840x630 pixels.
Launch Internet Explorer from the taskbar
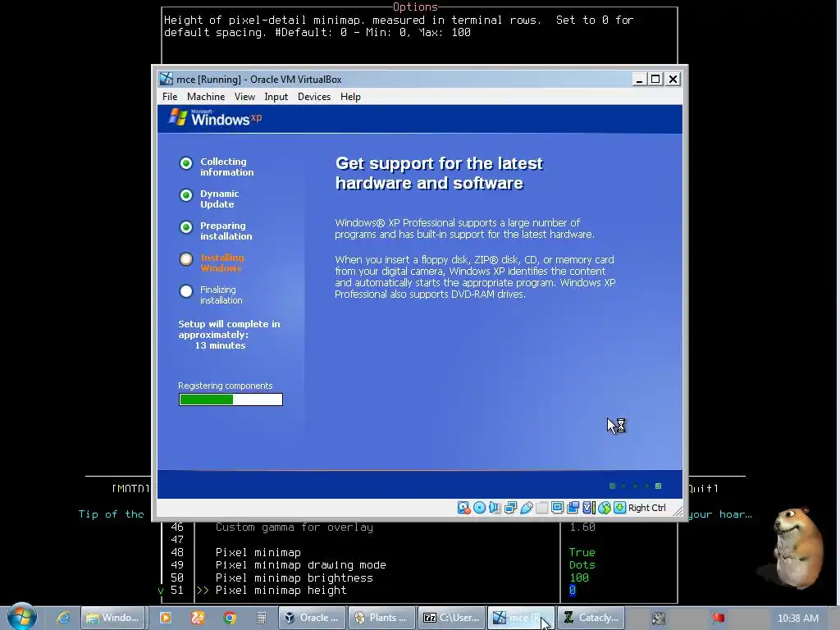click(x=63, y=618)
